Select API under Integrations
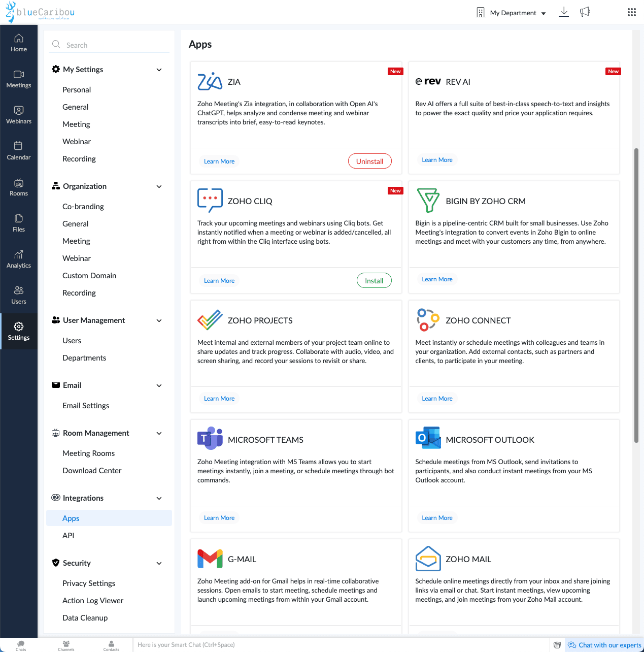644x652 pixels. click(68, 535)
